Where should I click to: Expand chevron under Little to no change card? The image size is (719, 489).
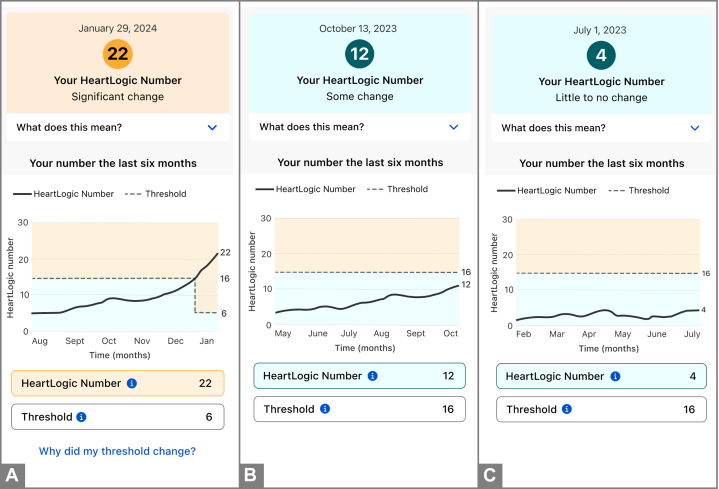point(695,128)
